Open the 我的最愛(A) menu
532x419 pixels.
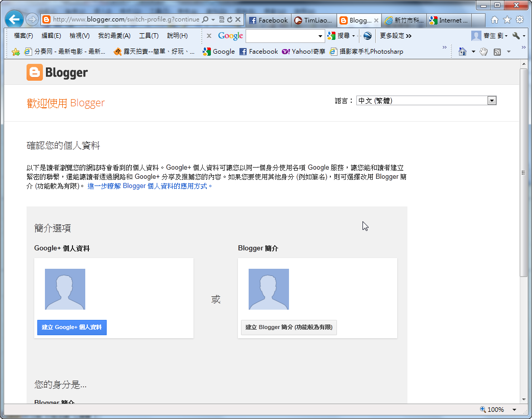click(x=114, y=36)
